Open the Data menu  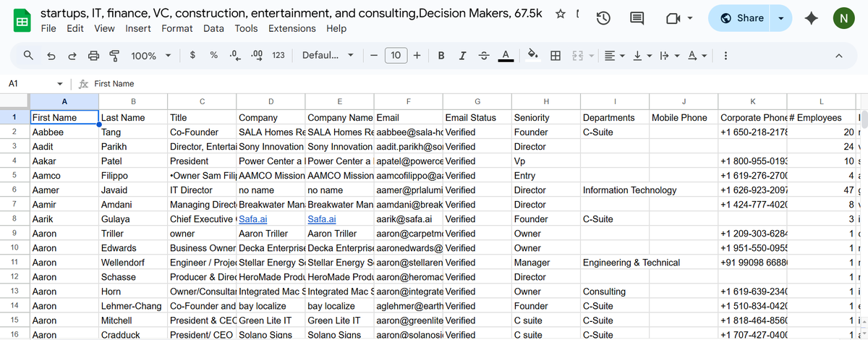click(213, 28)
